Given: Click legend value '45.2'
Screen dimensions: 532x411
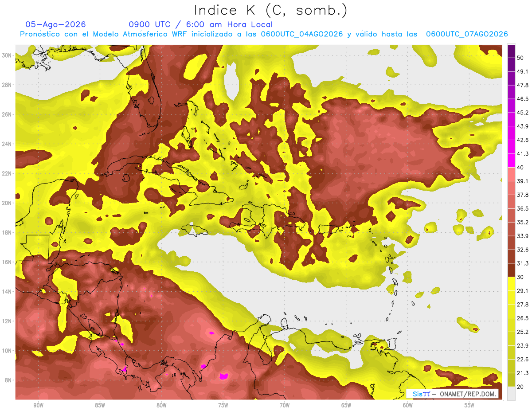Looking at the screenshot, I should tap(523, 113).
